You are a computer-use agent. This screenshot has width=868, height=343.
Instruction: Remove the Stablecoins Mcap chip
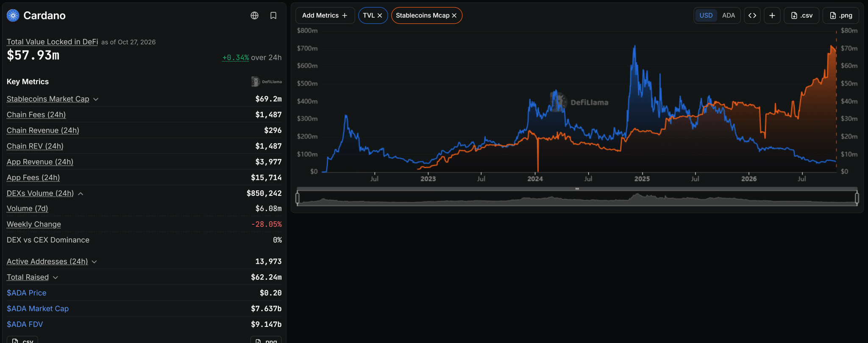pos(454,16)
